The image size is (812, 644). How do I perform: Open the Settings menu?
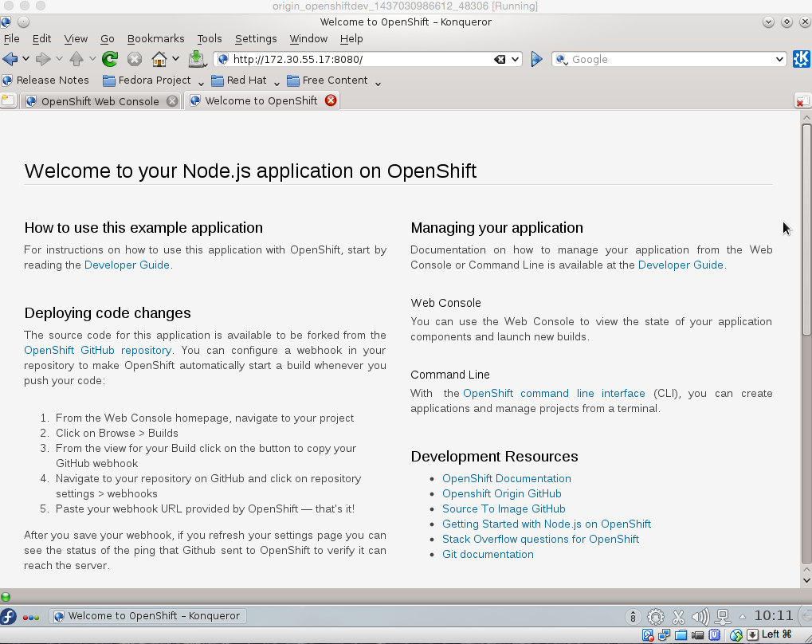pos(256,39)
